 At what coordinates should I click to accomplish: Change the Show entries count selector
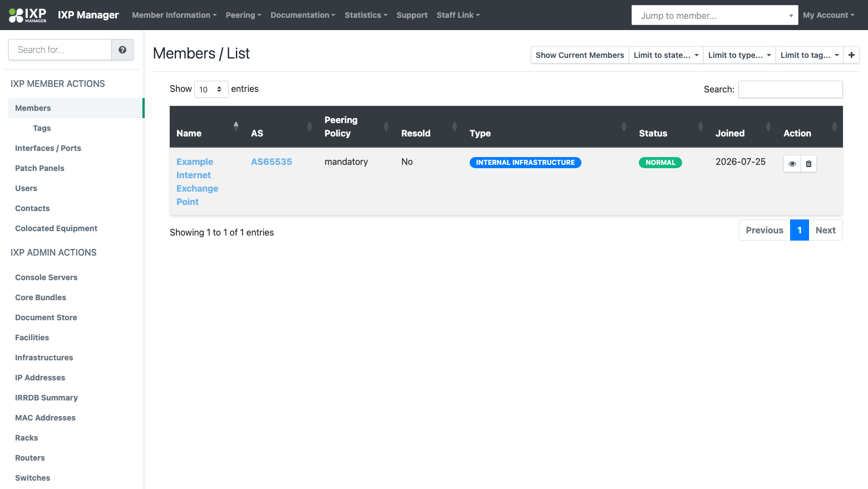click(211, 89)
